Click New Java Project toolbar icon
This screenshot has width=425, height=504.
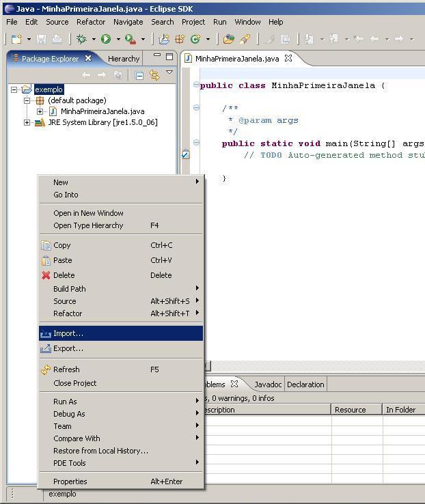[x=164, y=39]
